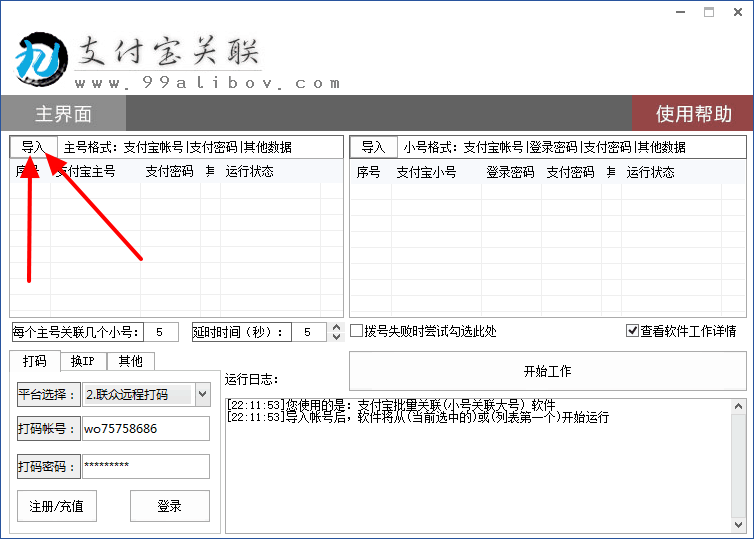Open 平台选择 dropdown 联众远程打码

146,395
